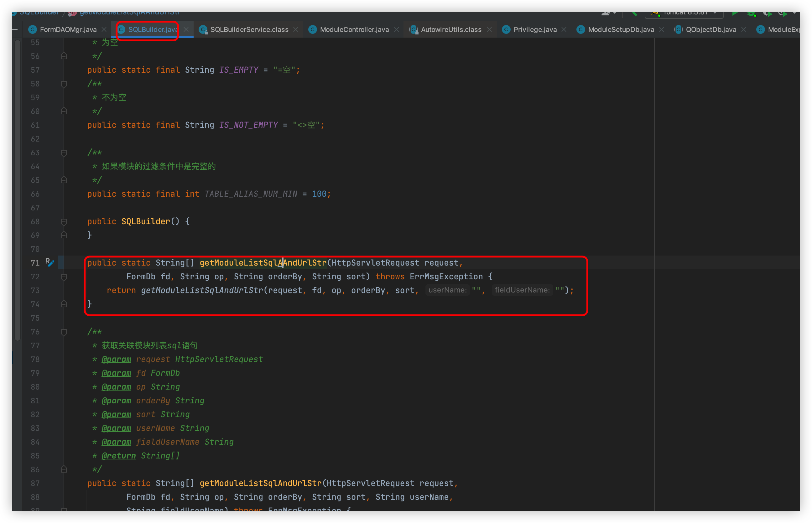
Task: Click the getModuleListSqlAndUrlStr call on line 73
Action: [202, 290]
